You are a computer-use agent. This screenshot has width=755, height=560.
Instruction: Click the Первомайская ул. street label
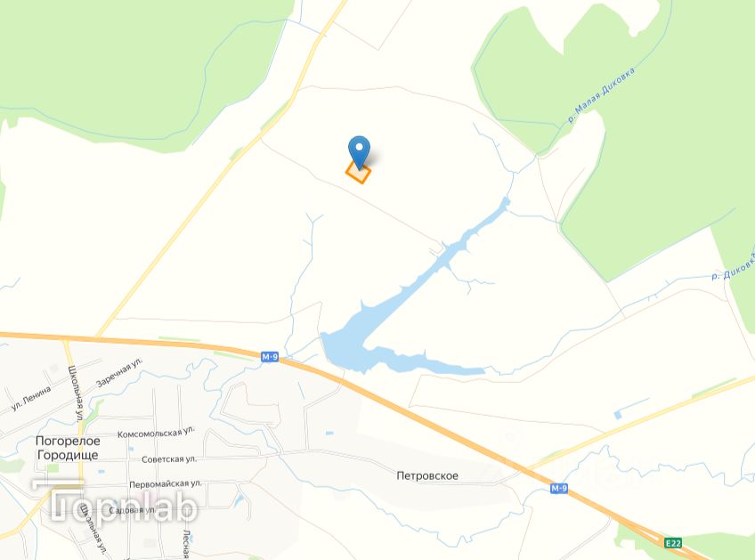166,483
